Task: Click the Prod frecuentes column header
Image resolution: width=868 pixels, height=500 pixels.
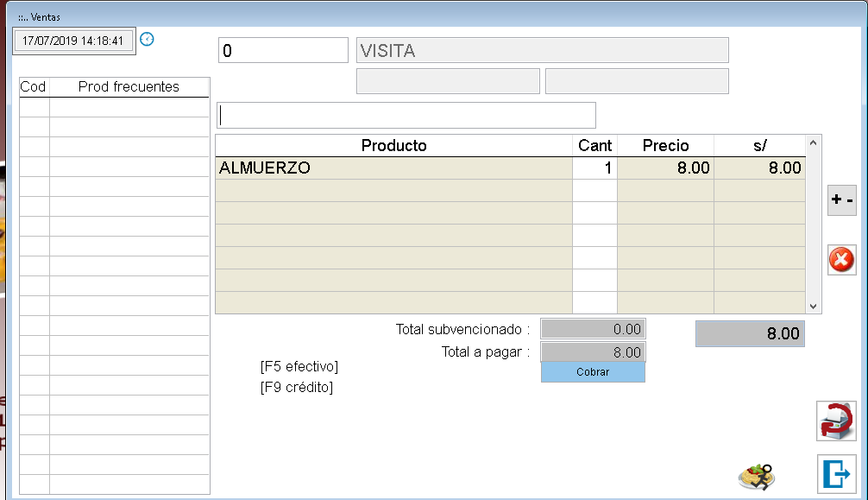Action: click(x=129, y=86)
